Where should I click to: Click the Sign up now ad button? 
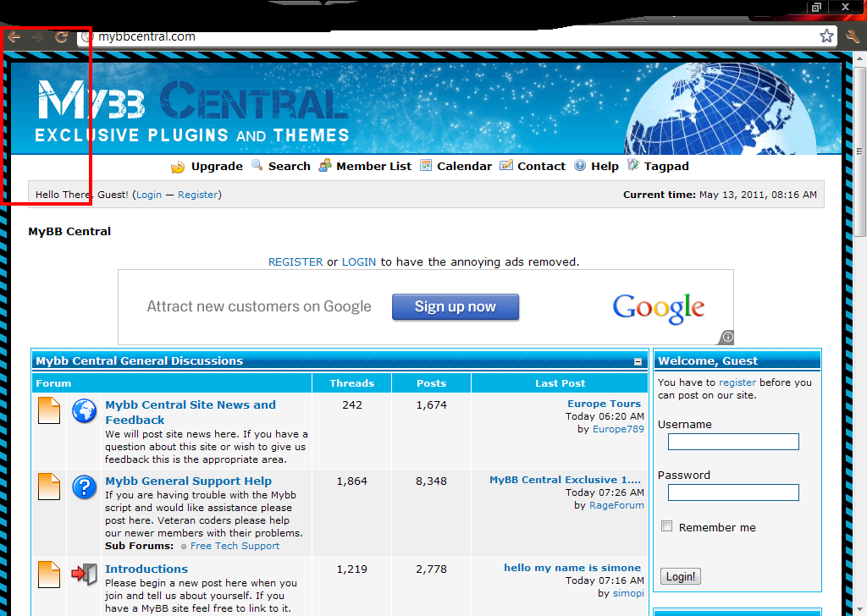tap(456, 307)
